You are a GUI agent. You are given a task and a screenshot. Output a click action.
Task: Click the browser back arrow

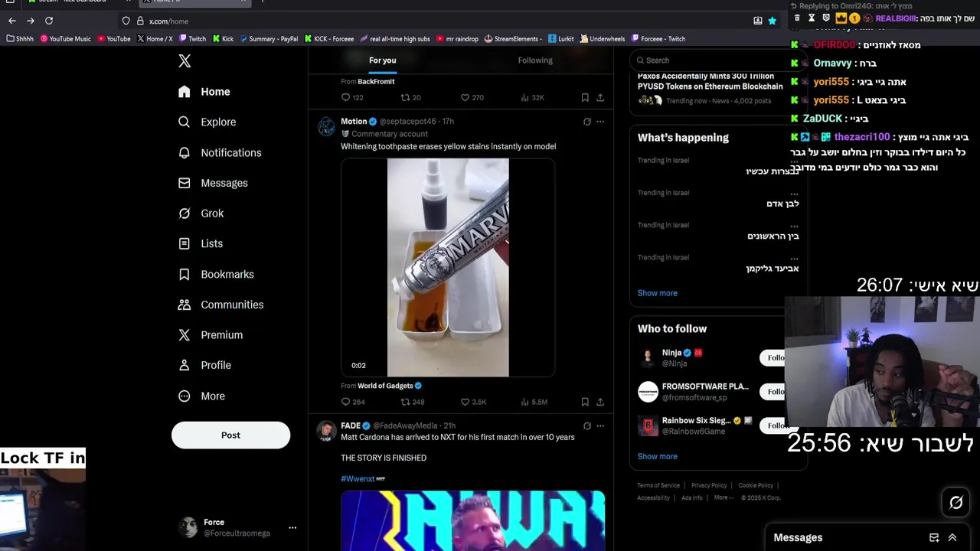(11, 21)
